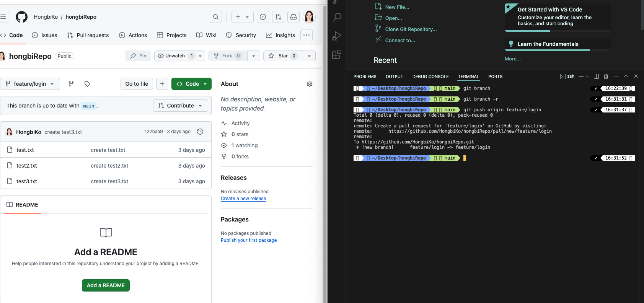Open the zsh terminal profile indicator
This screenshot has height=303, width=644.
click(x=567, y=77)
